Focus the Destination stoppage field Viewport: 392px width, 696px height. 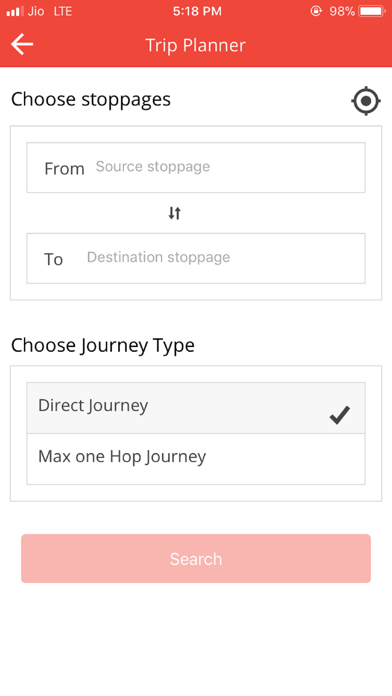[196, 258]
